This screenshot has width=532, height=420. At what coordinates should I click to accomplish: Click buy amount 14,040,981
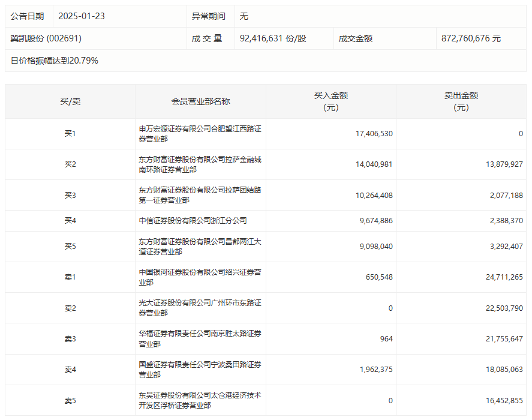click(374, 164)
